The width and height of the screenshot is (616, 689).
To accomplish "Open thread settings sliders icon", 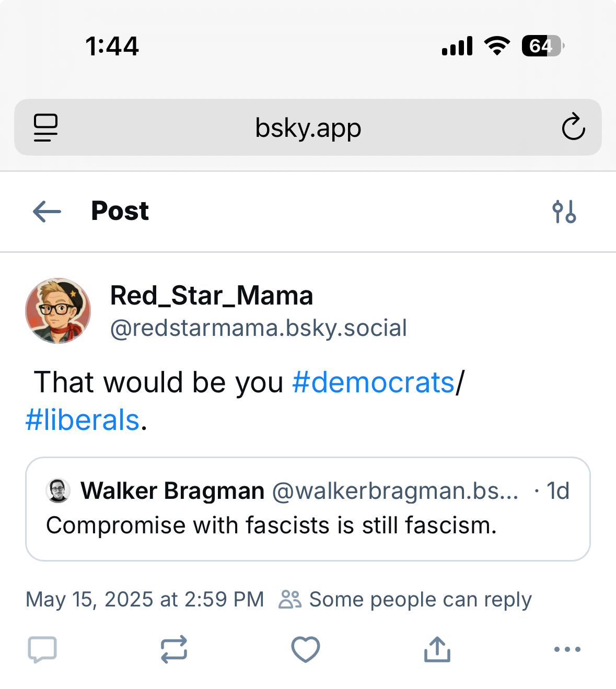I will point(564,212).
